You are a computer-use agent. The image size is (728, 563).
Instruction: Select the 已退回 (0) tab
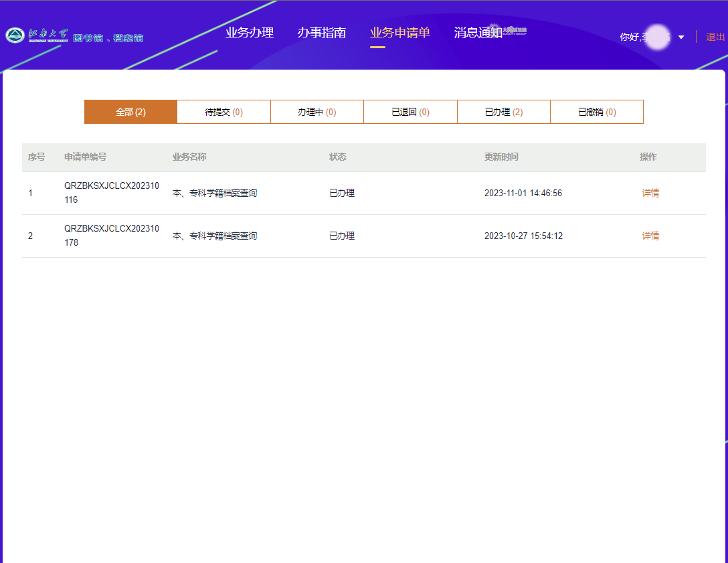[x=410, y=112]
